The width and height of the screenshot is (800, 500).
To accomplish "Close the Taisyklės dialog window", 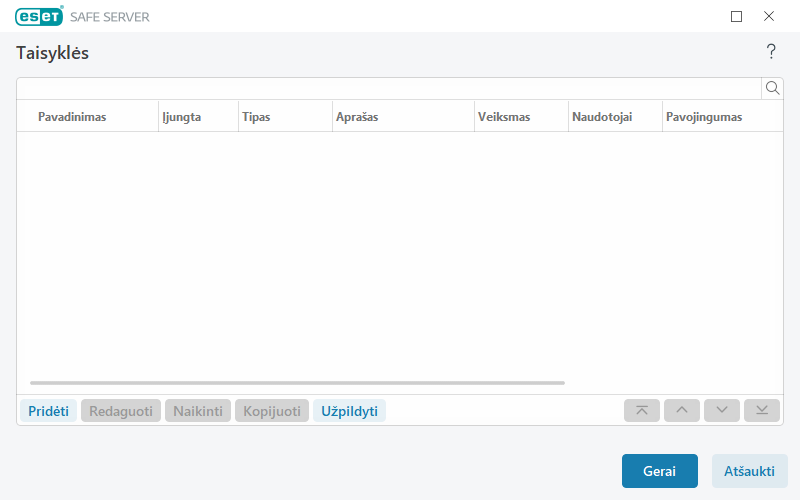I will tap(769, 16).
